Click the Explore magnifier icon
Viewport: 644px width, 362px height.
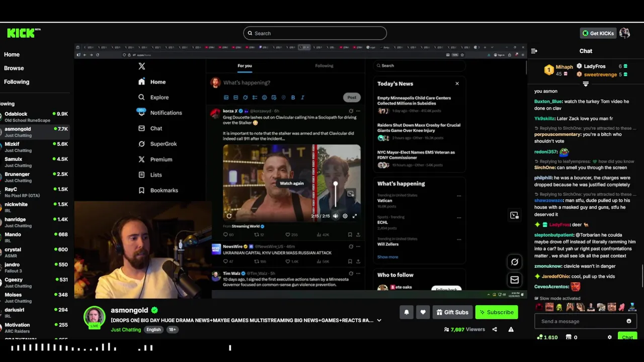click(x=141, y=97)
